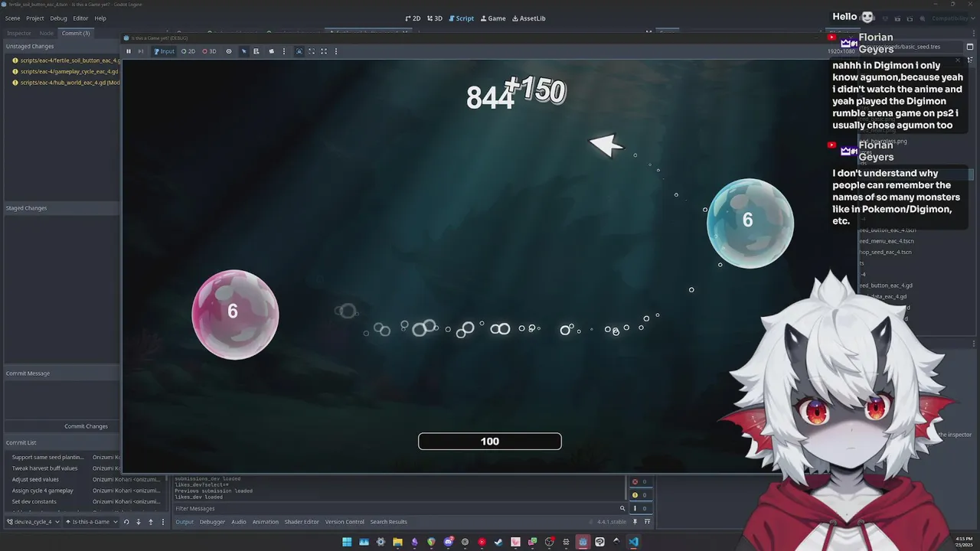
Task: Open the Project menu
Action: point(35,18)
